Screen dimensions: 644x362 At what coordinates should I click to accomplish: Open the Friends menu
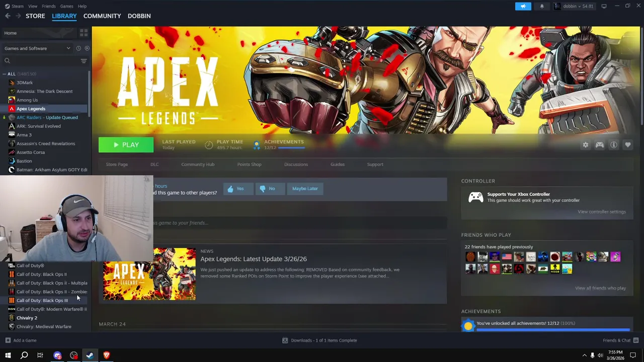click(49, 6)
